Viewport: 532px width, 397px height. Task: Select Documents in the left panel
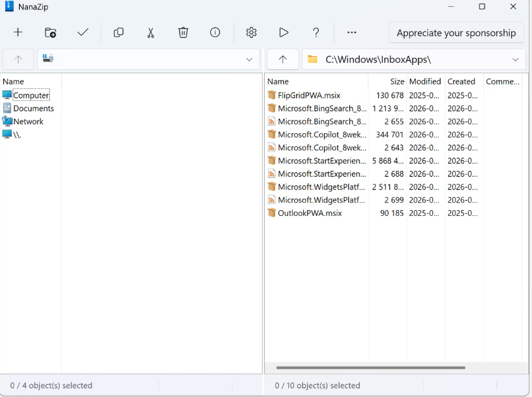pos(33,109)
